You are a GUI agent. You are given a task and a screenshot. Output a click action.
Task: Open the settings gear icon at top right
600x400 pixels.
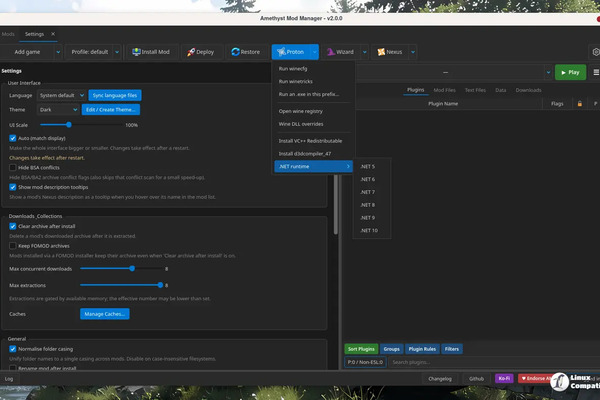[x=595, y=52]
